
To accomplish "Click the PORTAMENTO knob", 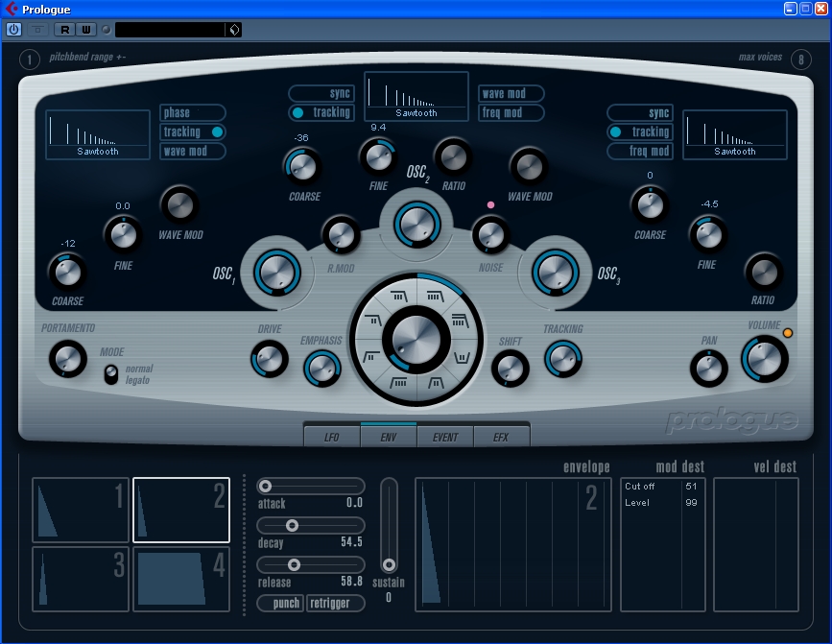I will click(68, 359).
